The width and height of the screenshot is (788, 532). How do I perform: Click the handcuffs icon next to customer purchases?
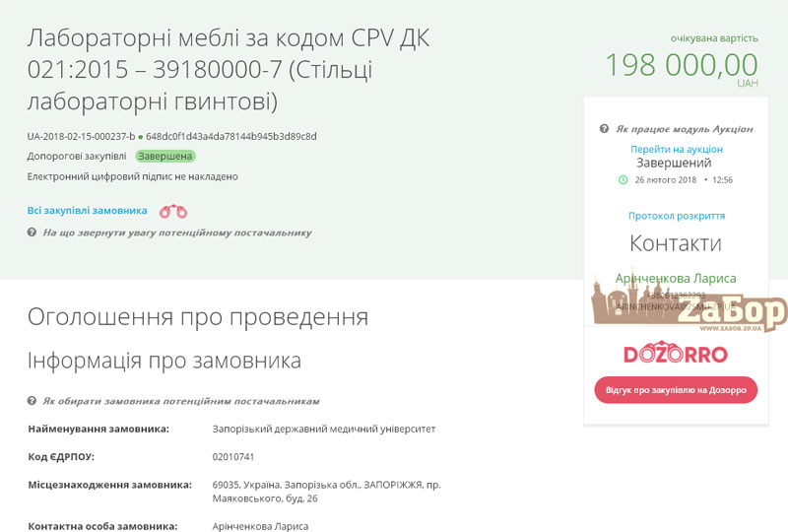click(173, 212)
